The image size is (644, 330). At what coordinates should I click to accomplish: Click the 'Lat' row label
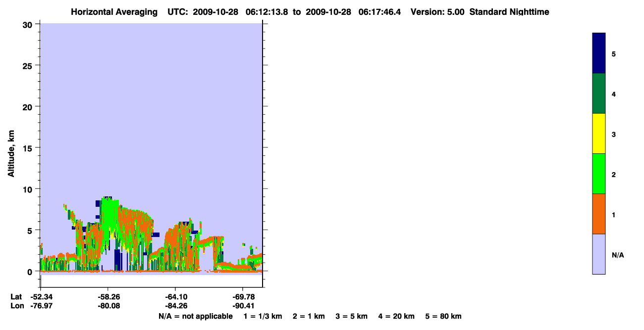(x=16, y=297)
